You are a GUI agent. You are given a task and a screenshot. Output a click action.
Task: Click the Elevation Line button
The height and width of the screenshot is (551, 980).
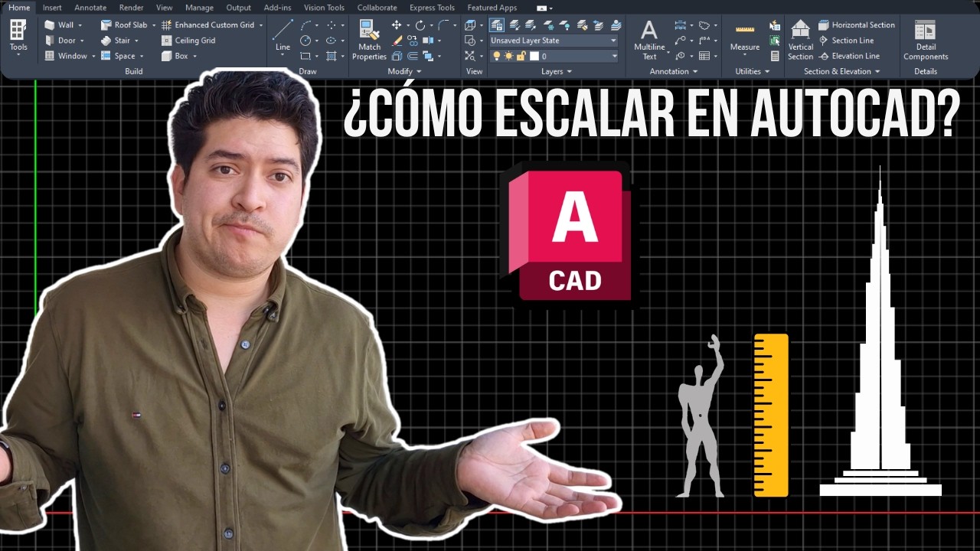849,56
